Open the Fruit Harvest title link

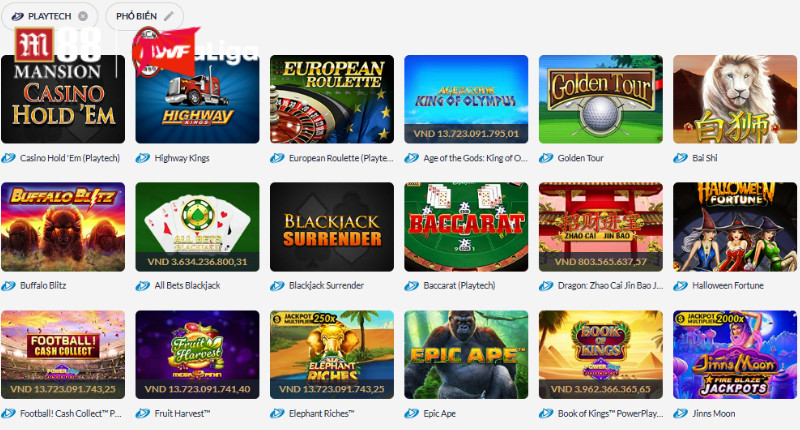click(x=182, y=413)
